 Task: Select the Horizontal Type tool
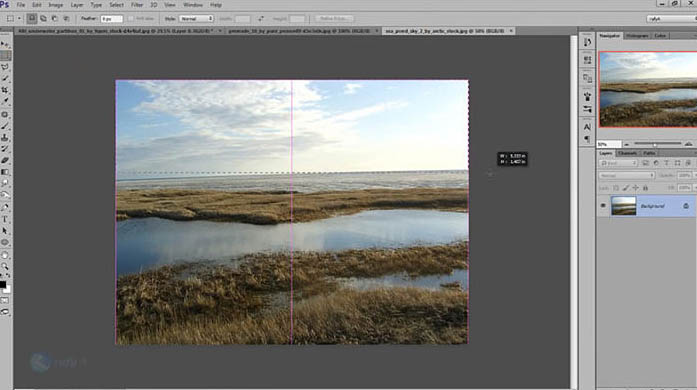tap(5, 219)
